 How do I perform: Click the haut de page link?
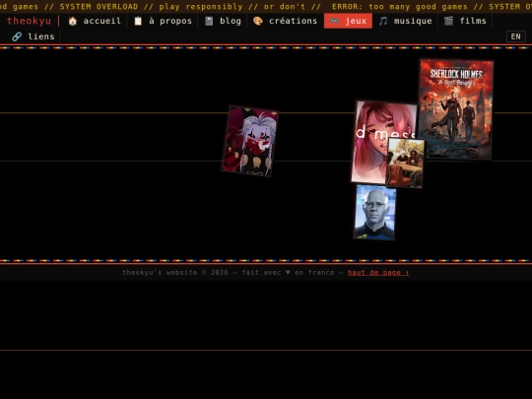click(378, 273)
